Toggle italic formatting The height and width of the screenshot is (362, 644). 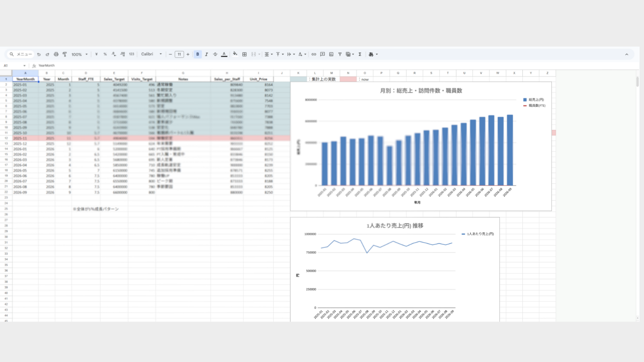[206, 54]
